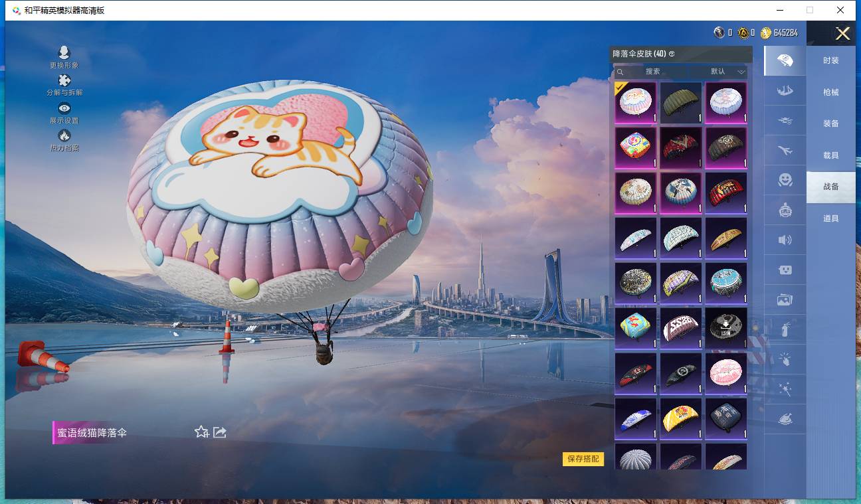Toggle 展示设置 eye display settings
Image resolution: width=861 pixels, height=504 pixels.
point(64,109)
